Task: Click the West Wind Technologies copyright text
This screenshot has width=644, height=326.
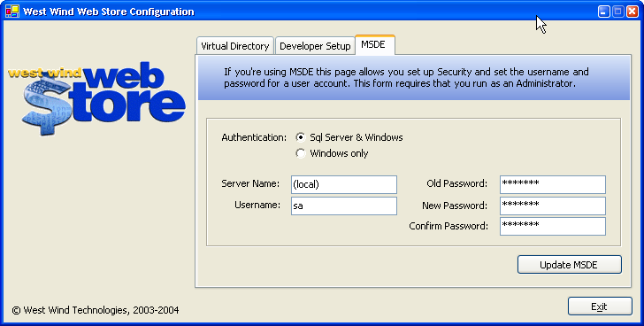Action: 96,310
